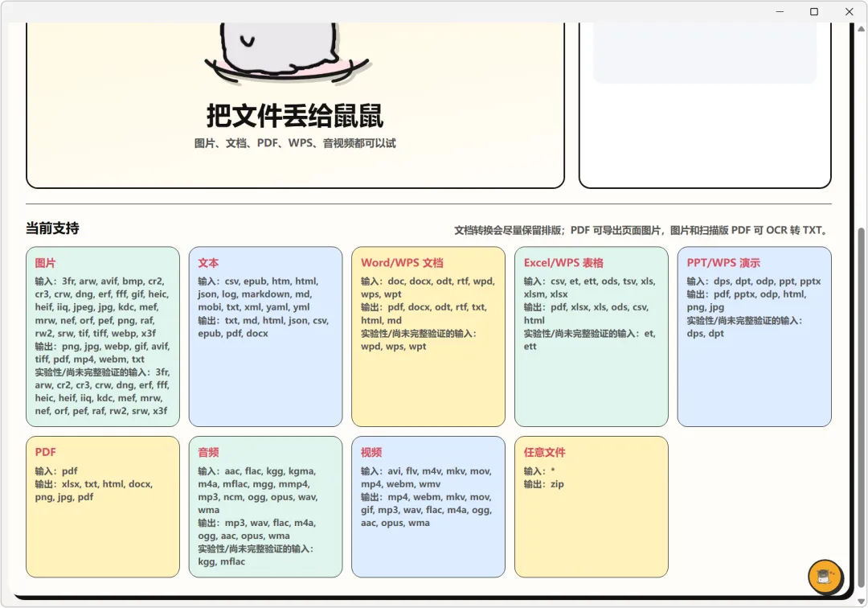The width and height of the screenshot is (868, 608).
Task: Minimize the application window
Action: [x=780, y=11]
